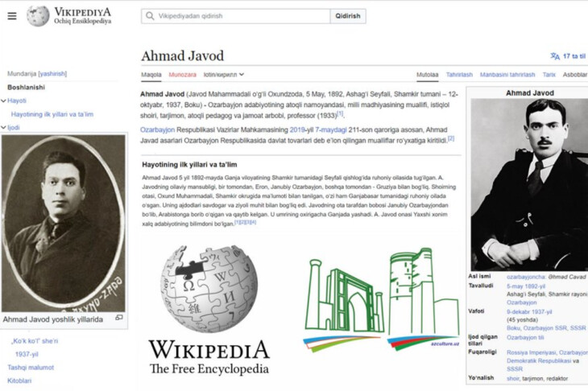588x391 pixels.
Task: Go to Kitoblari section
Action: click(x=19, y=381)
